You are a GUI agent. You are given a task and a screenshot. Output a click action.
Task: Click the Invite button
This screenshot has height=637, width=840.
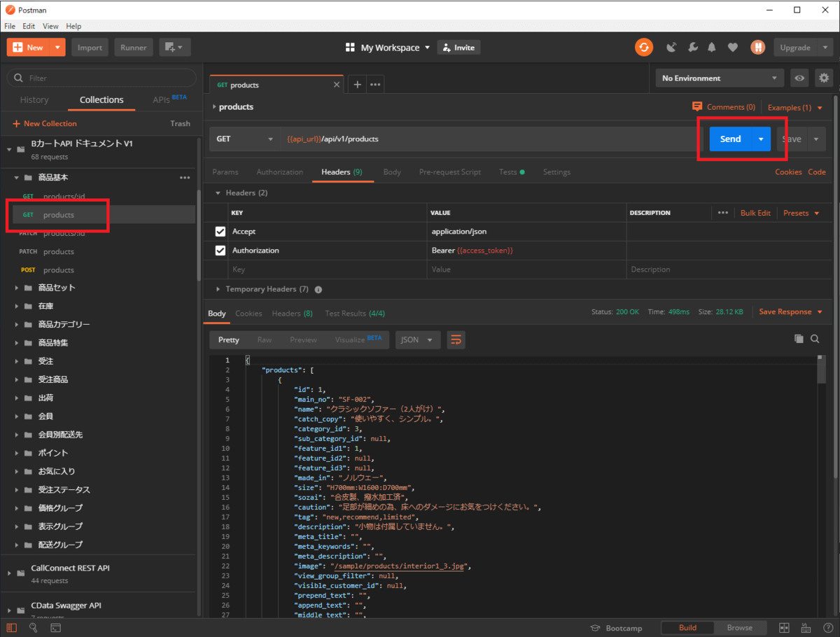pyautogui.click(x=458, y=48)
